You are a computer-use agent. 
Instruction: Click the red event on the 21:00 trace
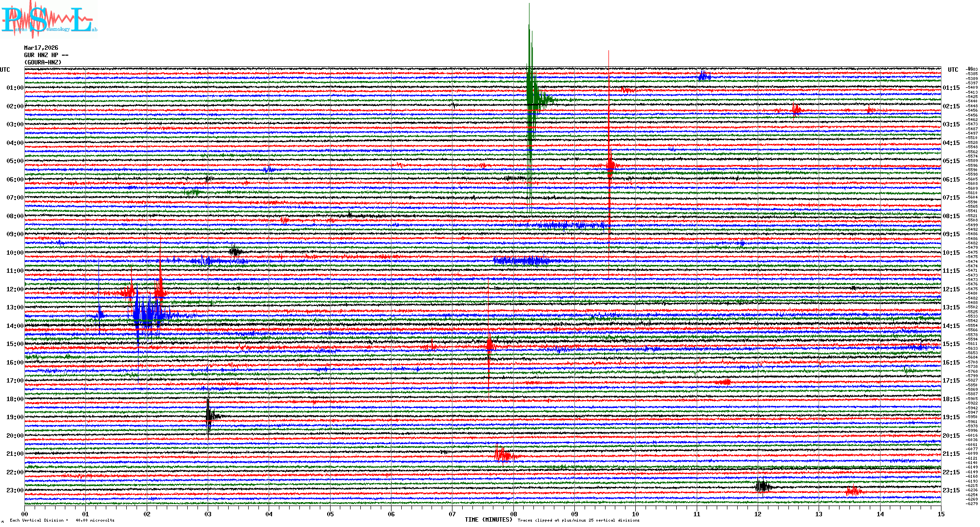pyautogui.click(x=503, y=456)
